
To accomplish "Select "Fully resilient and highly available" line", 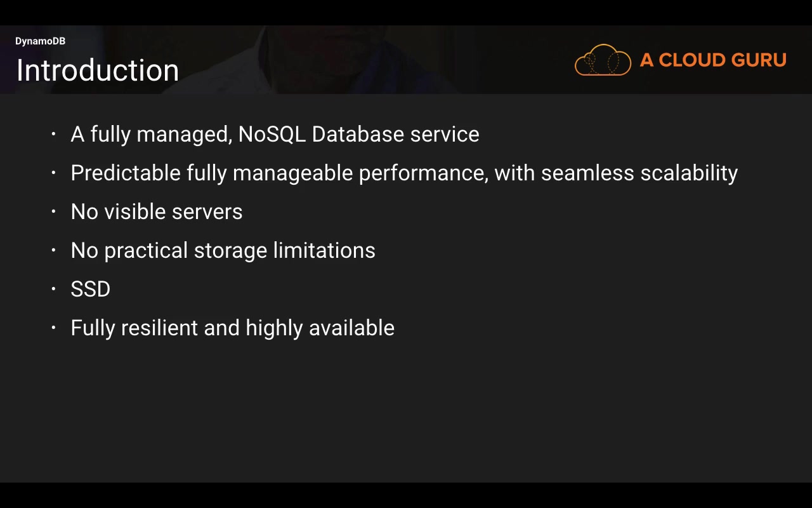I will (232, 328).
